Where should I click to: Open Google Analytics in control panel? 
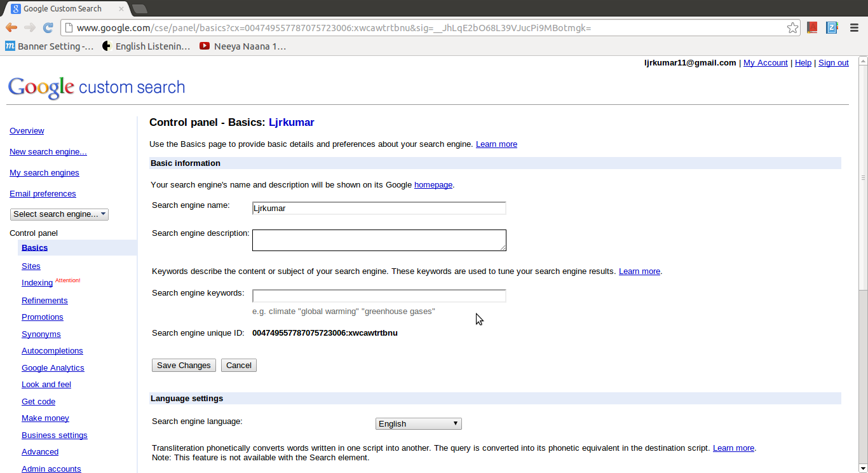[x=53, y=368]
